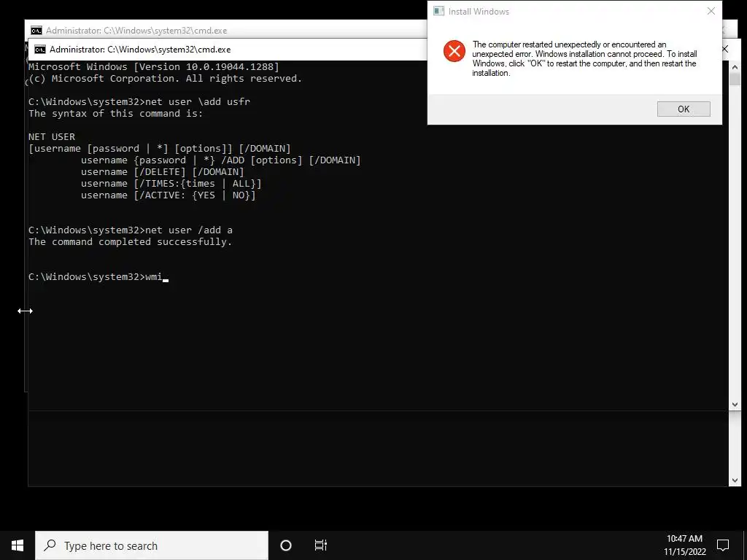Click the 'username [/TIMES:{times | ALL}]' line

point(171,183)
